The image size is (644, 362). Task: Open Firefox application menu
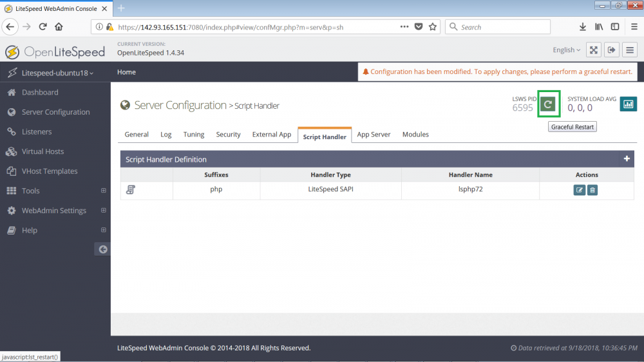click(634, 26)
